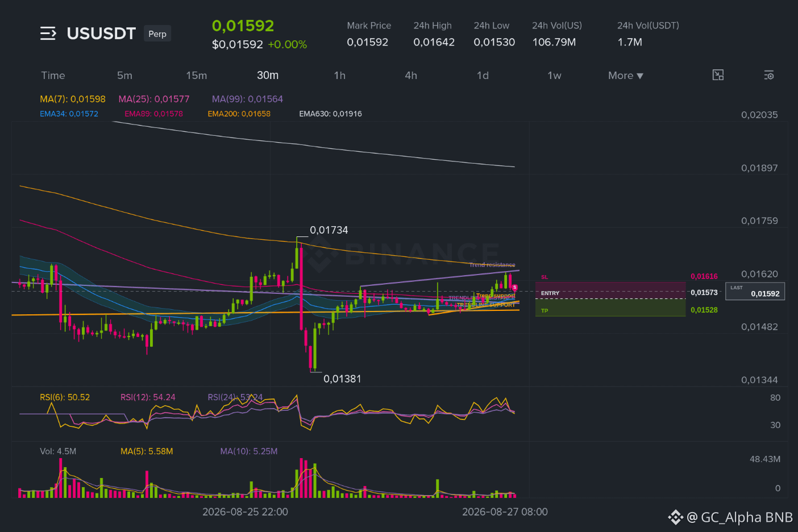This screenshot has height=532, width=798.
Task: Click the 0,01381 low price label
Action: tap(342, 379)
